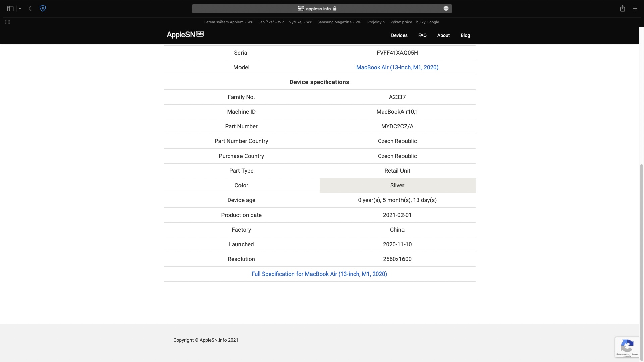Show the favorites grid icon
The height and width of the screenshot is (362, 644).
(8, 22)
